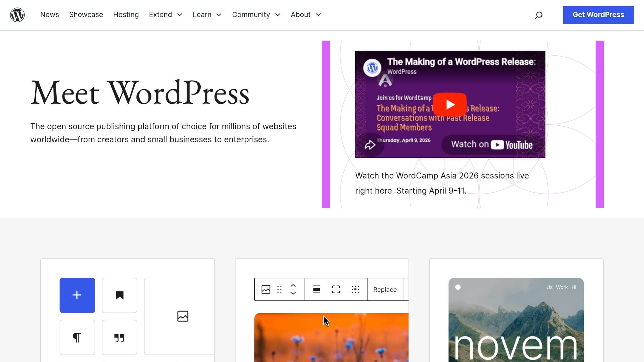The height and width of the screenshot is (362, 644).
Task: Open the Showcase menu link
Action: (x=86, y=15)
